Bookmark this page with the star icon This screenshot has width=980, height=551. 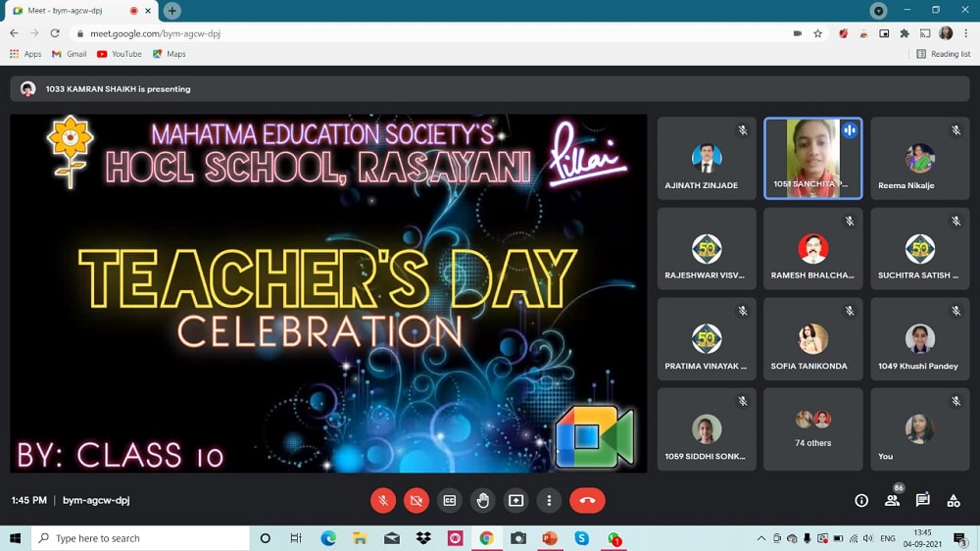[817, 33]
